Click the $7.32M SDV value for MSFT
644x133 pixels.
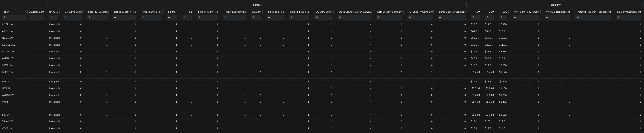[503, 24]
